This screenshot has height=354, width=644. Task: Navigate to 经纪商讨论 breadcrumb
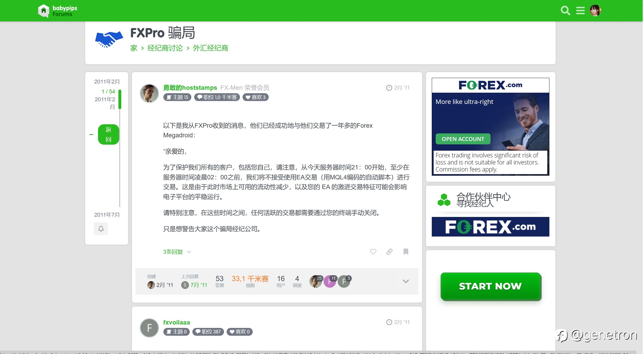[x=165, y=48]
